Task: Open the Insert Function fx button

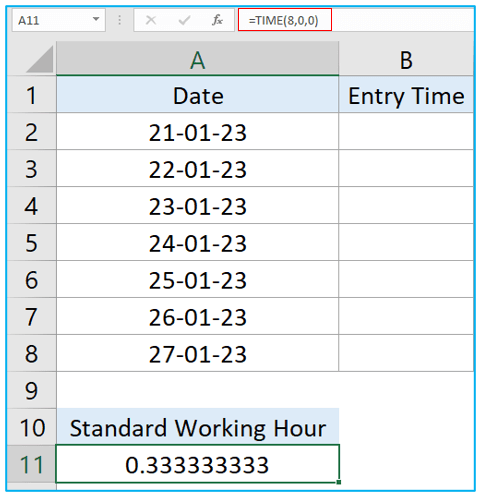Action: click(x=217, y=20)
